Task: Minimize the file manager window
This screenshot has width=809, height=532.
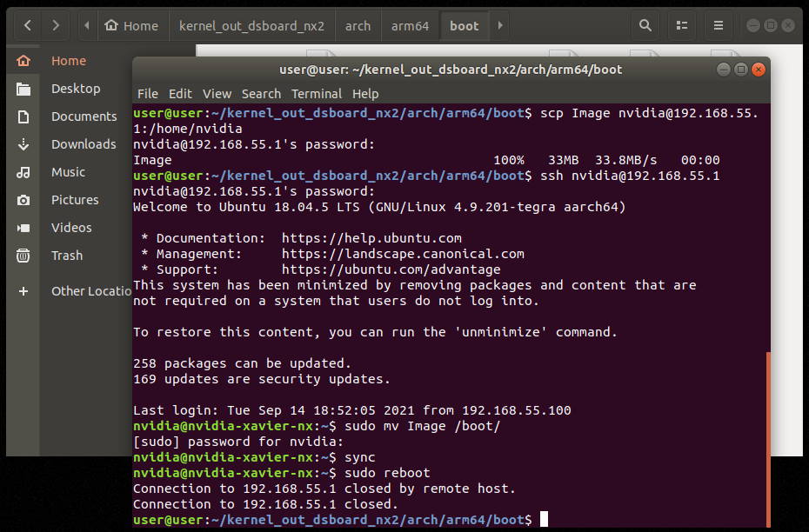Action: pyautogui.click(x=752, y=25)
